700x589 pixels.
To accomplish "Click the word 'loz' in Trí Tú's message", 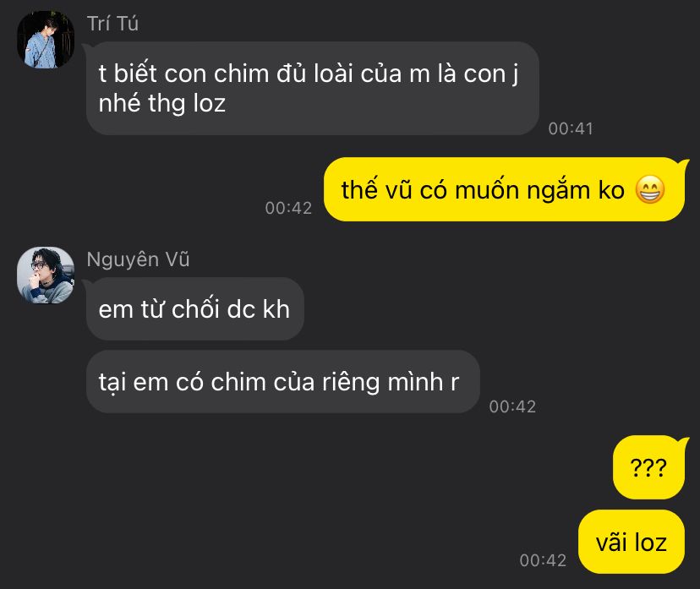I will pos(209,103).
